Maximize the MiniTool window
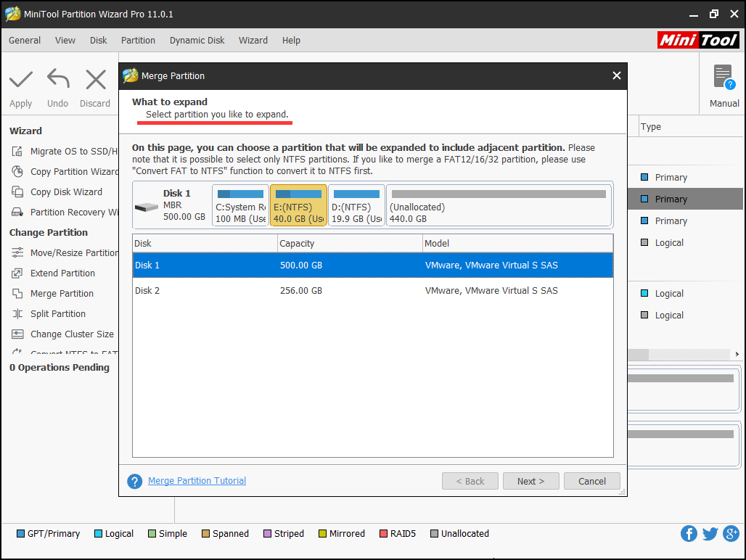 pos(713,14)
